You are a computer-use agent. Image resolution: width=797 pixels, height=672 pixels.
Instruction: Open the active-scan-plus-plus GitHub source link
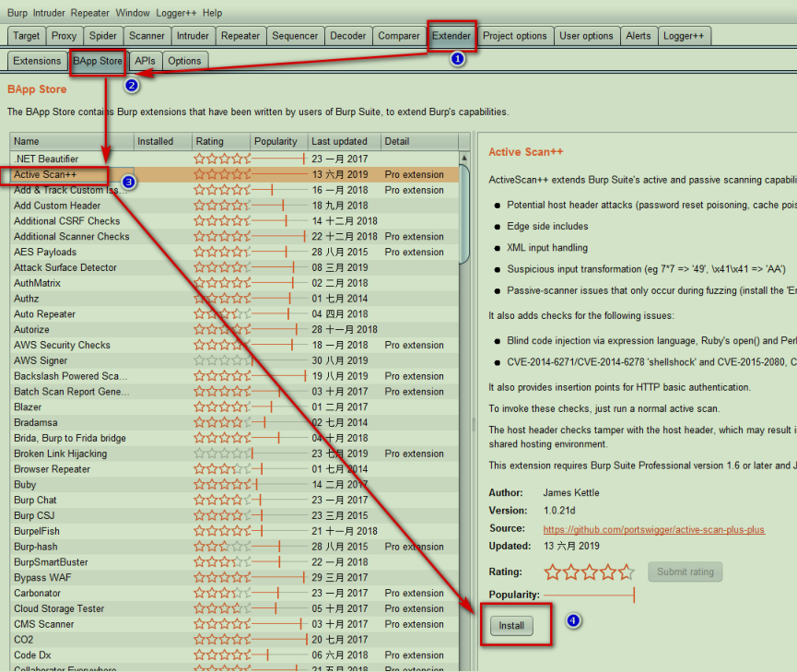pos(653,529)
